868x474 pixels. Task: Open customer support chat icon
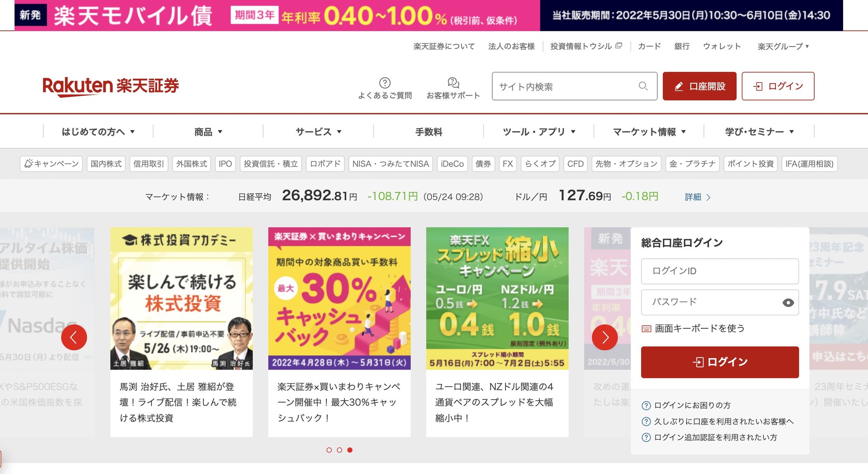pos(453,83)
